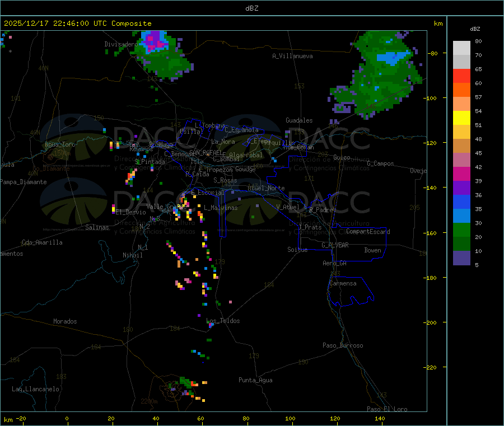The width and height of the screenshot is (504, 426).
Task: Click the 'S_Rosas' location label
Action: (225, 180)
